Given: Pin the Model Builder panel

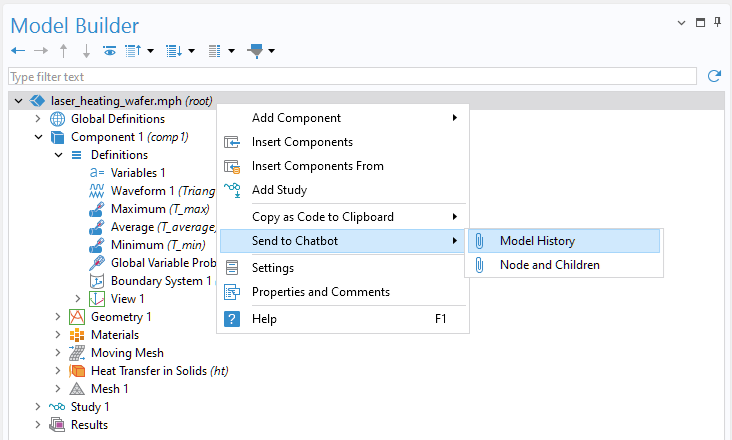Looking at the screenshot, I should (717, 21).
